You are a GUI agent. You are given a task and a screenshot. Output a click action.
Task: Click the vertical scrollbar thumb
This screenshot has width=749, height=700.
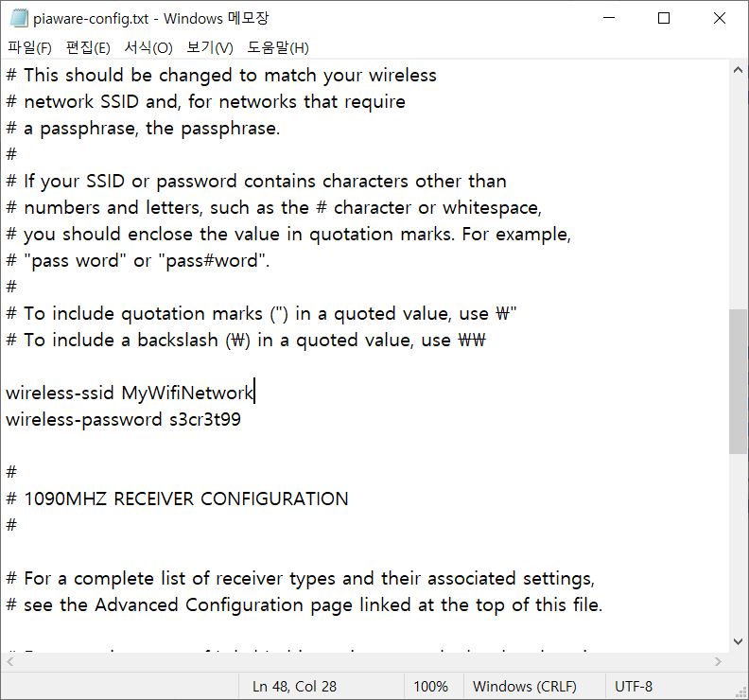(738, 381)
